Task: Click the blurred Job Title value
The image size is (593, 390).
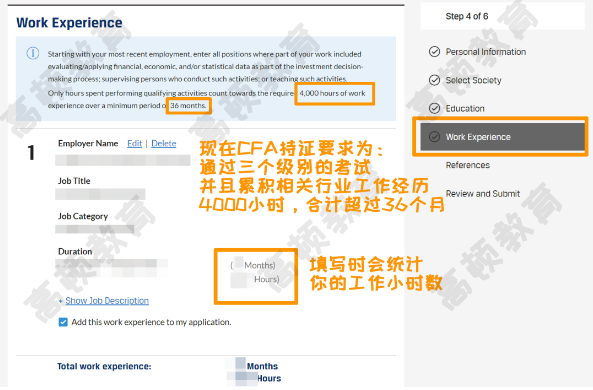Action: click(100, 194)
